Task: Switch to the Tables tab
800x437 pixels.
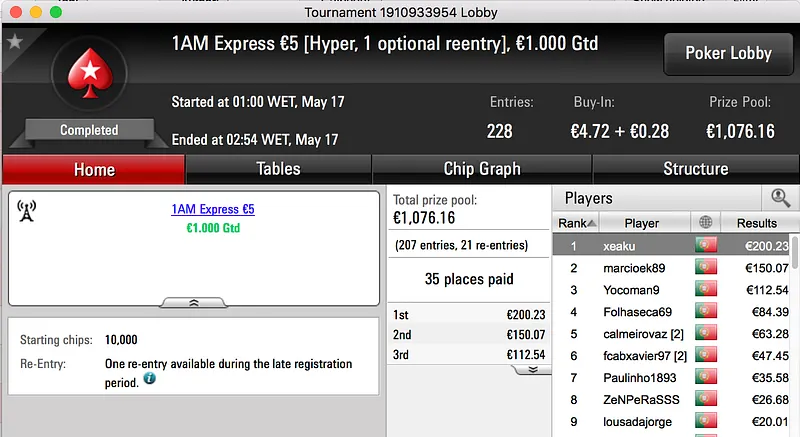Action: 278,169
